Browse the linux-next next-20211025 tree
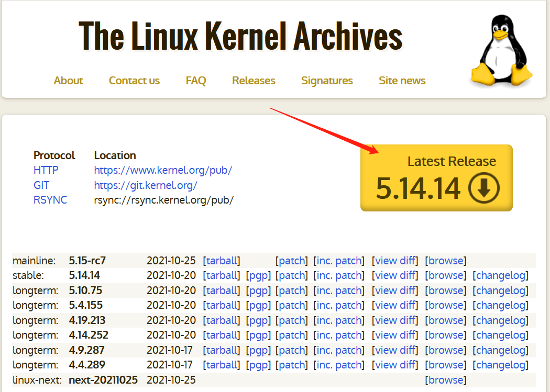 click(x=445, y=379)
